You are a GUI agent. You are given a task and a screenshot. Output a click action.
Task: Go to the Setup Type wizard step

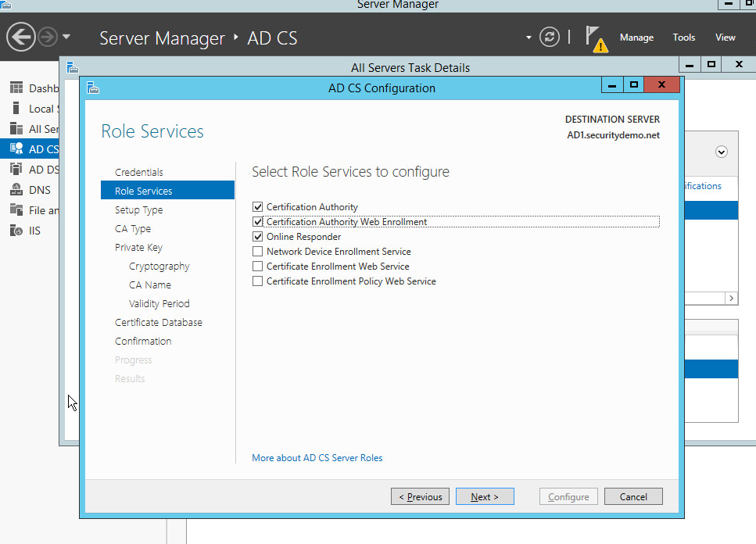coord(139,209)
